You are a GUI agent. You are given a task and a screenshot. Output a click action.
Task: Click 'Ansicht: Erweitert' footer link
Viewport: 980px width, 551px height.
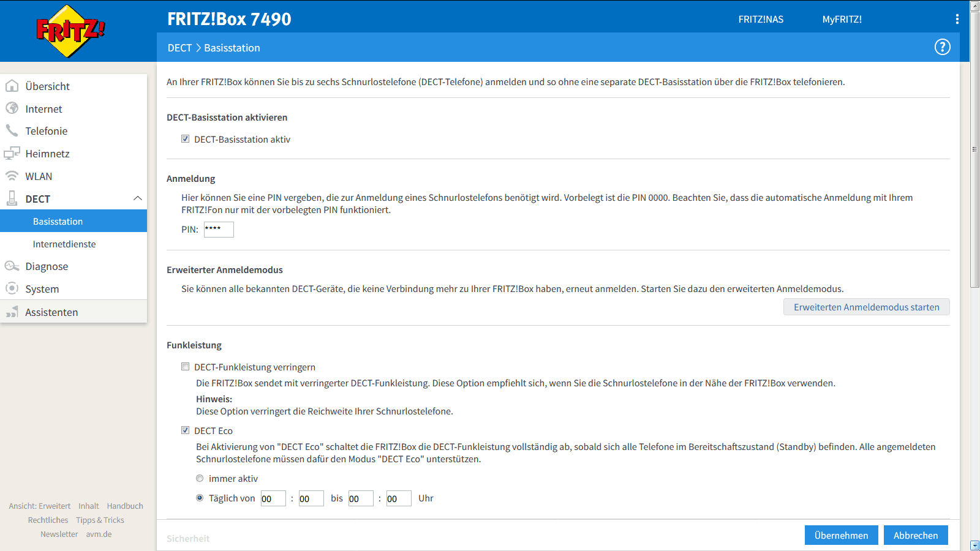click(x=40, y=506)
